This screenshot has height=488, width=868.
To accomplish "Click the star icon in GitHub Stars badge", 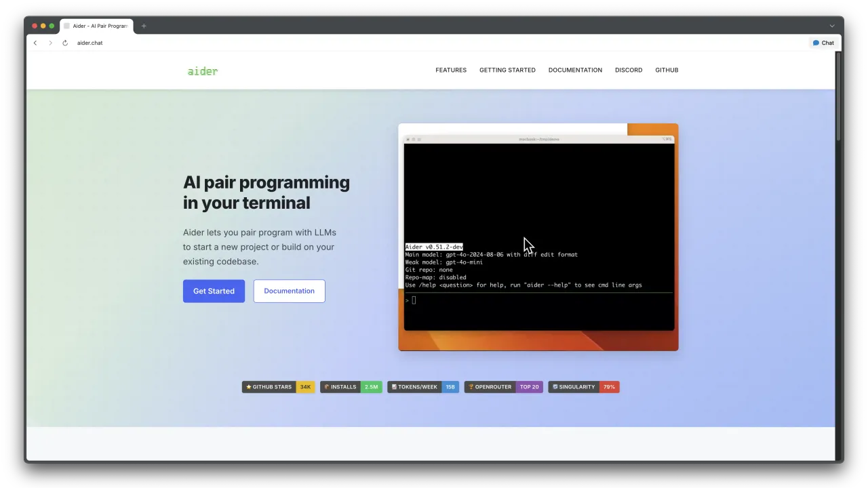I will [x=249, y=387].
